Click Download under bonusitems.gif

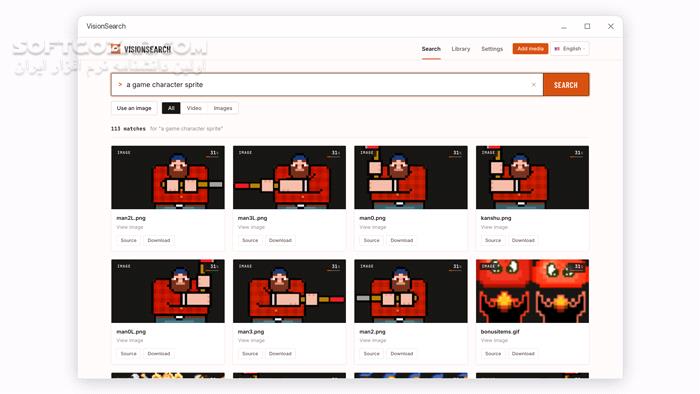pyautogui.click(x=523, y=353)
